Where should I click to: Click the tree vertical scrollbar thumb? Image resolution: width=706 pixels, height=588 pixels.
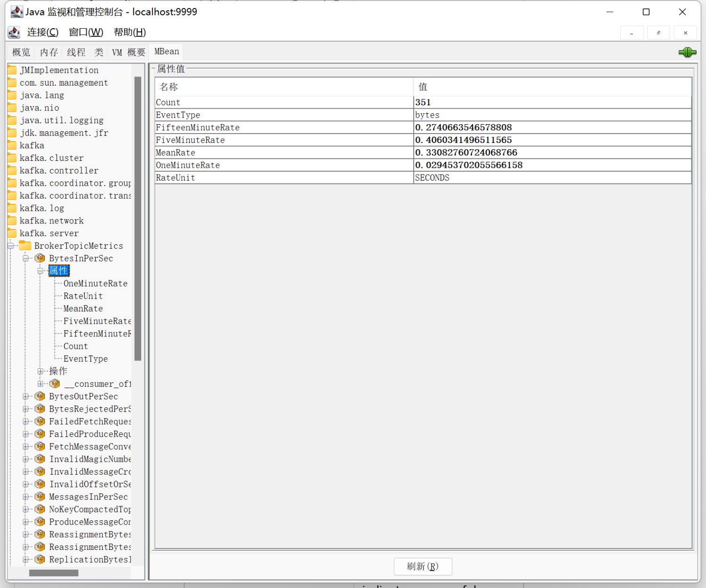point(138,218)
